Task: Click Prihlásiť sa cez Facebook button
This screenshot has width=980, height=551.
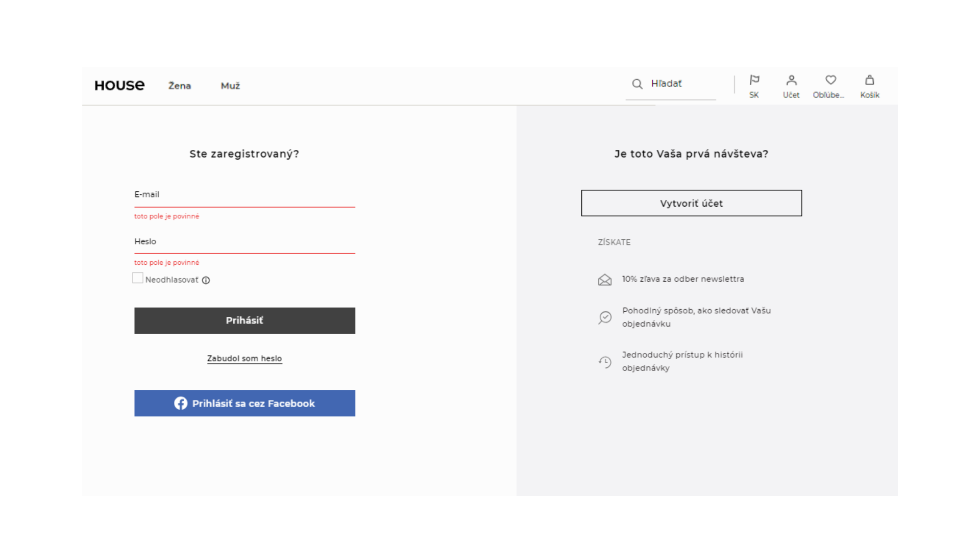Action: [x=244, y=403]
